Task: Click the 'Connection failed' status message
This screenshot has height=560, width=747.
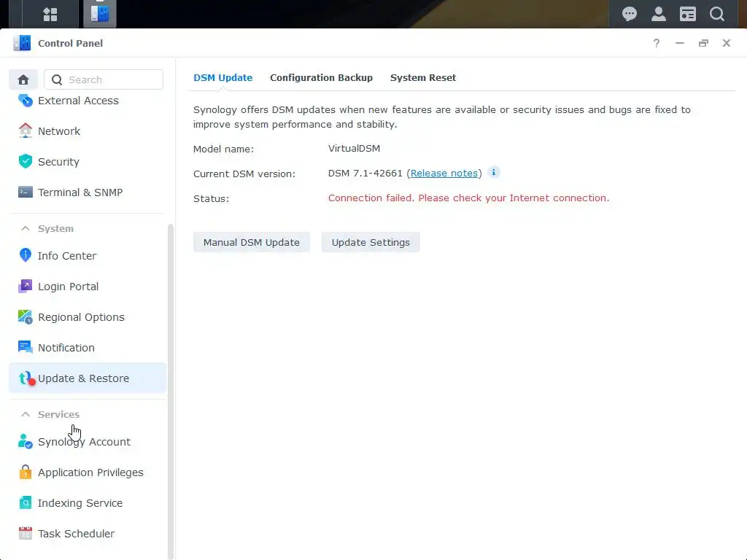Action: [x=468, y=198]
